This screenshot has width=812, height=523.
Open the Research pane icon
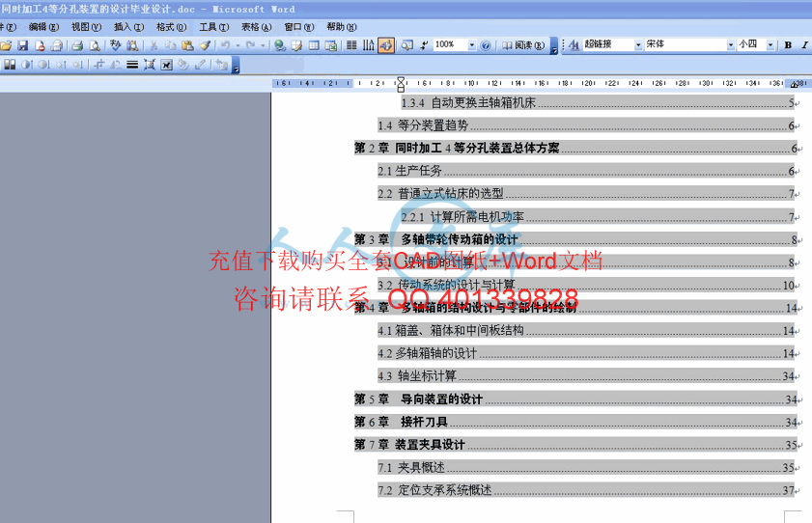(x=132, y=45)
